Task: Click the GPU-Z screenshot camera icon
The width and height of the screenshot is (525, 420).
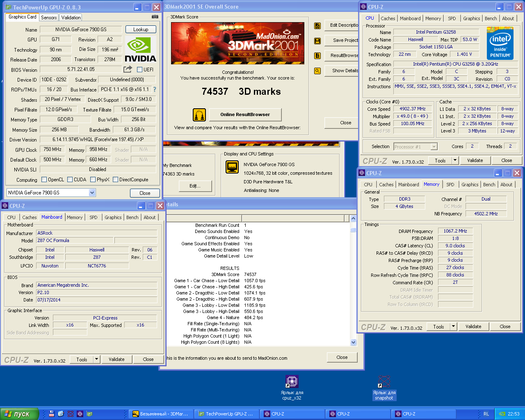Action: [155, 17]
